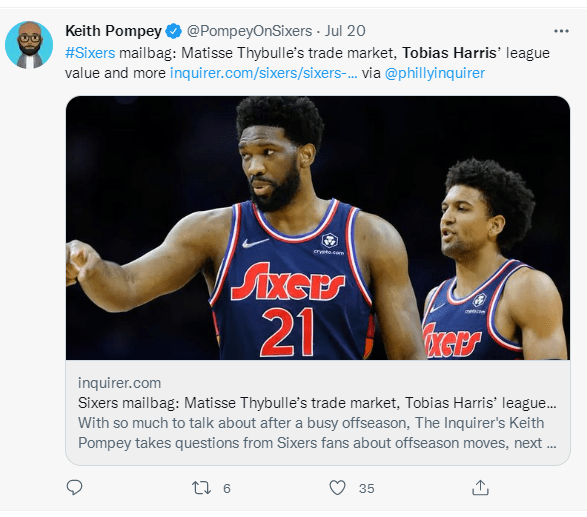Click the reply speech bubble icon
This screenshot has height=517, width=587.
click(74, 487)
